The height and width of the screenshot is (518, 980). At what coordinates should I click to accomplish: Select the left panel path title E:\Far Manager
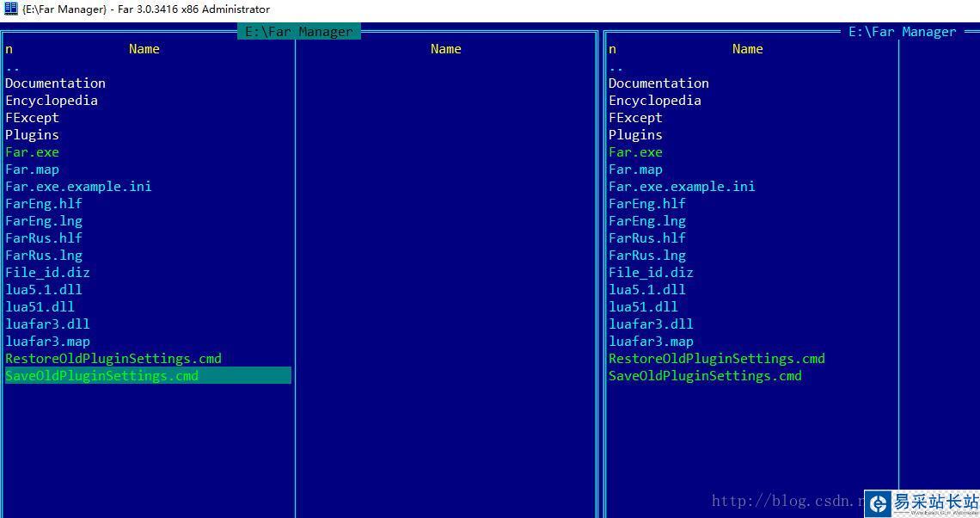pyautogui.click(x=299, y=31)
